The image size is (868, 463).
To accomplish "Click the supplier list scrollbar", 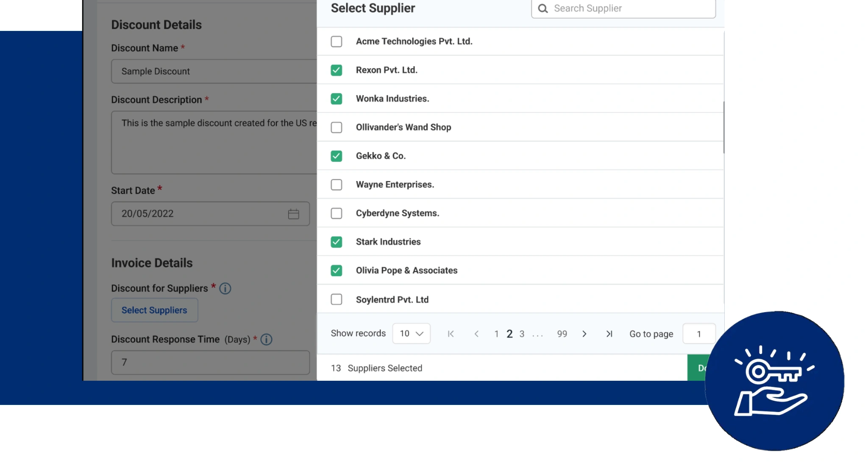I will coord(723,127).
